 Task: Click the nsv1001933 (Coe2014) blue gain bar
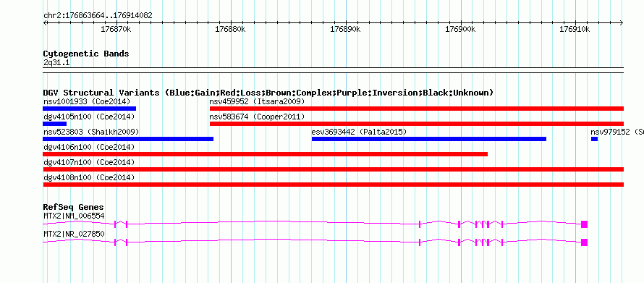point(90,109)
